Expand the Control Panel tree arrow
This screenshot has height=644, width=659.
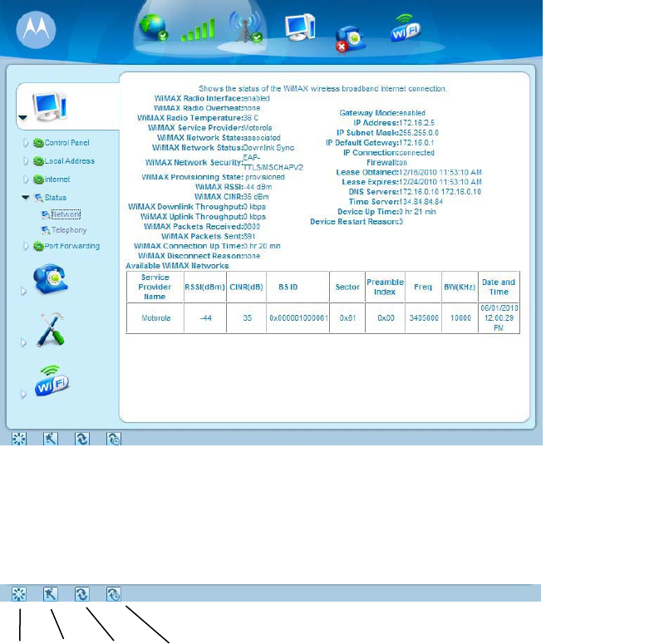tap(26, 143)
